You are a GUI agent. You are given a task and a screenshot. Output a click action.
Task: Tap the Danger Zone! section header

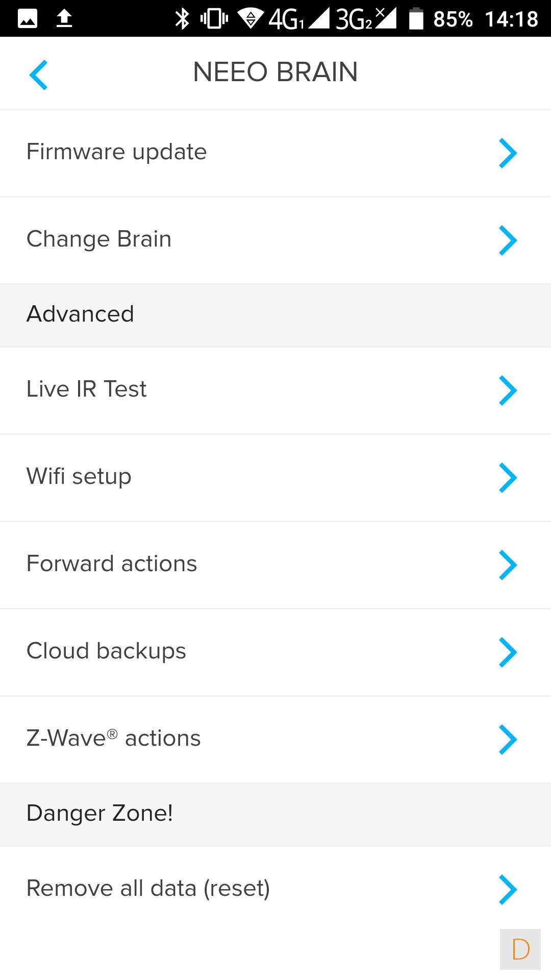[99, 814]
